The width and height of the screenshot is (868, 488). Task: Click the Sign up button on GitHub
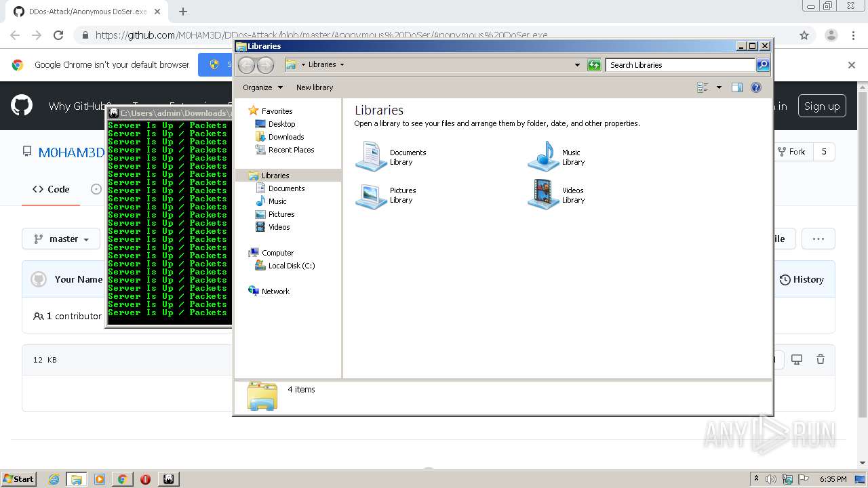click(x=822, y=106)
